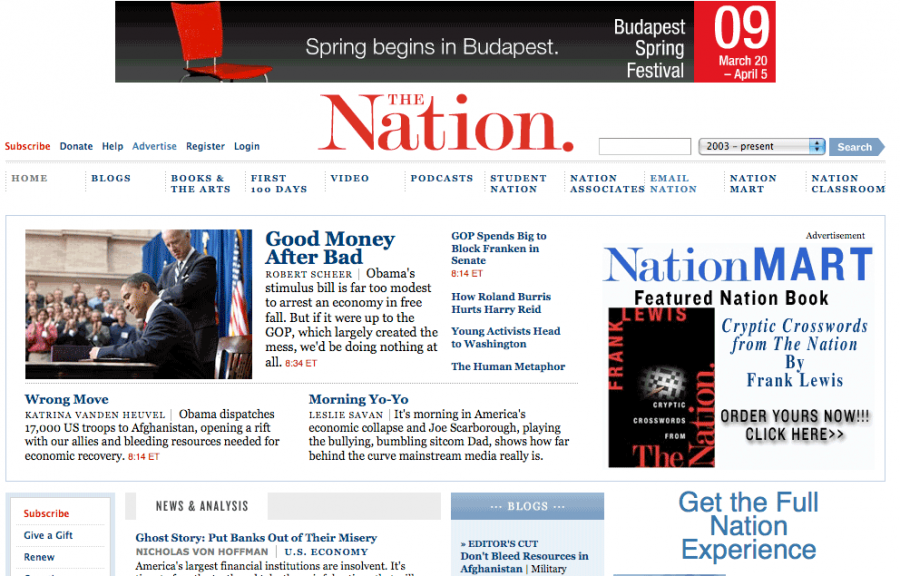
Task: Open Subscribe in the left sidebar
Action: click(46, 513)
